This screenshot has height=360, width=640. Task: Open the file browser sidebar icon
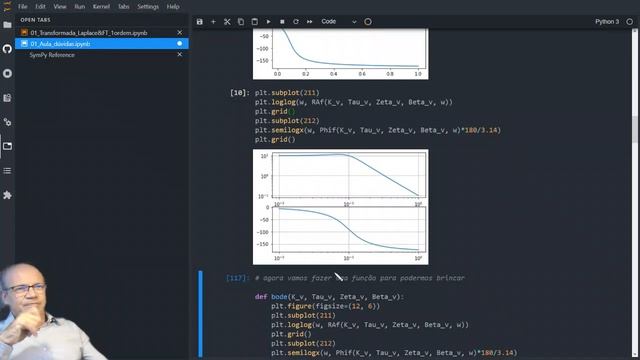pos(7,25)
